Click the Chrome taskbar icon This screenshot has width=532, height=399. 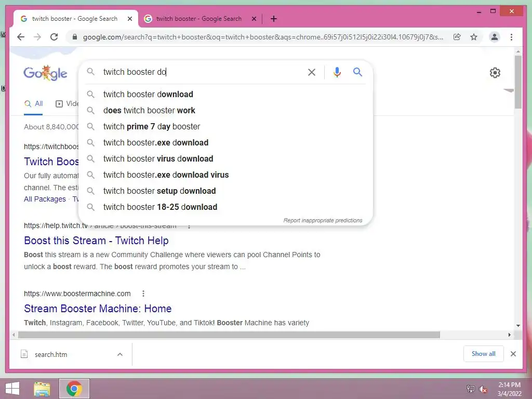74,389
